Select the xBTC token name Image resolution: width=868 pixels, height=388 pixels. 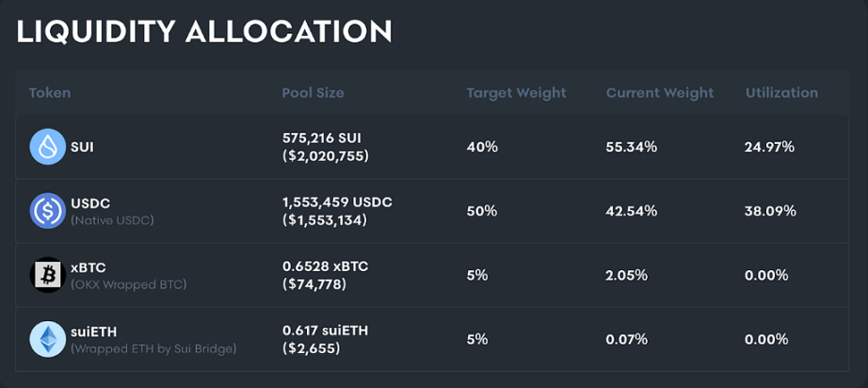pyautogui.click(x=90, y=267)
